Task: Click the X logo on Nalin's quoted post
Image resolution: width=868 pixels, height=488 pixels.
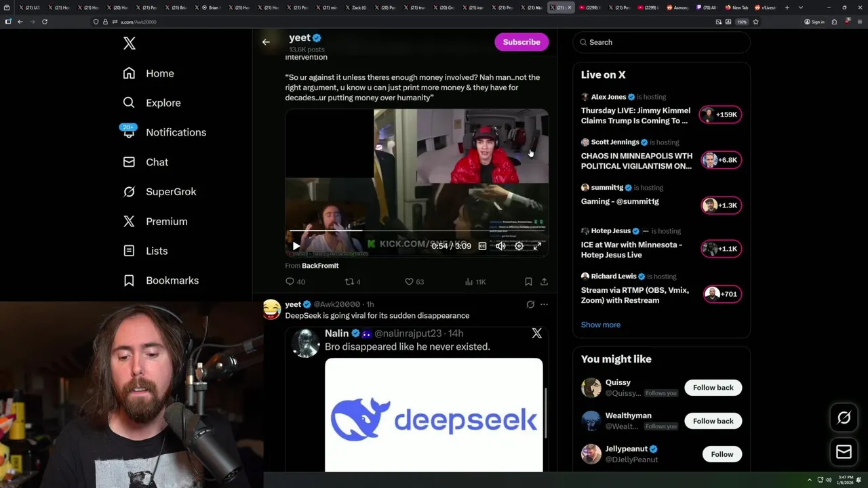Action: click(x=536, y=333)
